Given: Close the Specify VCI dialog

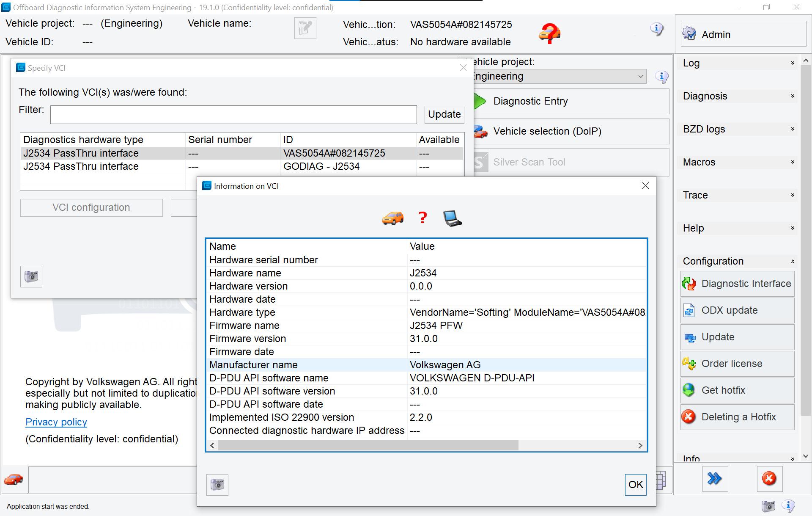Looking at the screenshot, I should 463,68.
